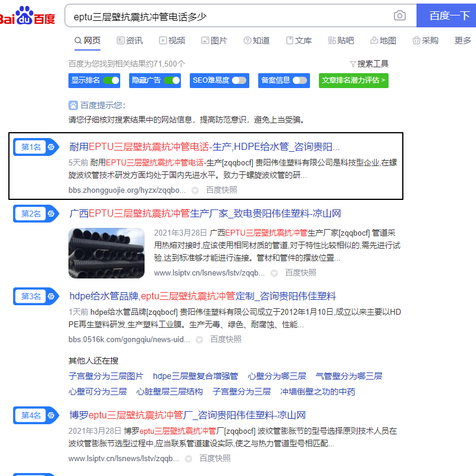Open the 采购 tab

(x=425, y=40)
